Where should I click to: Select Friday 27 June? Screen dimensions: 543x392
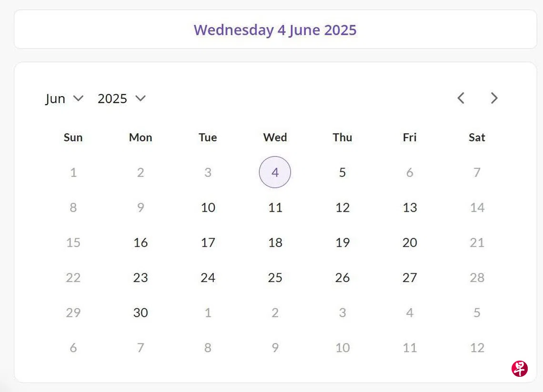point(410,278)
